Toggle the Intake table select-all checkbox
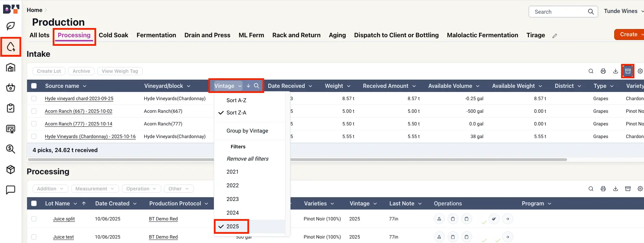 (34, 86)
